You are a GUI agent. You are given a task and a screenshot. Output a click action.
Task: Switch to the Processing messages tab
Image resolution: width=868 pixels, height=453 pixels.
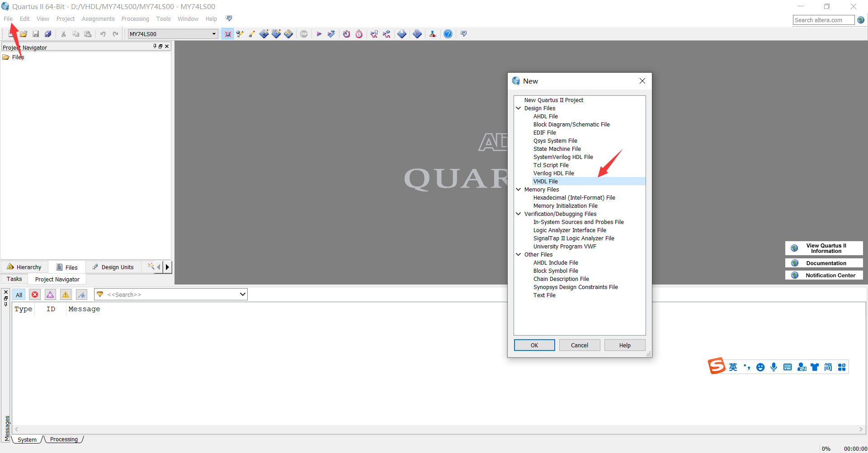click(64, 439)
